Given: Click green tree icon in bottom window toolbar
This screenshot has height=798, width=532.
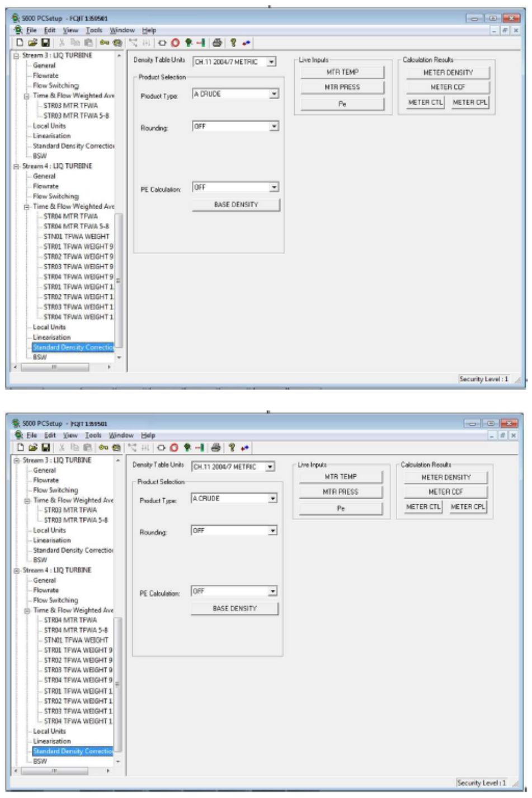Looking at the screenshot, I should [187, 447].
